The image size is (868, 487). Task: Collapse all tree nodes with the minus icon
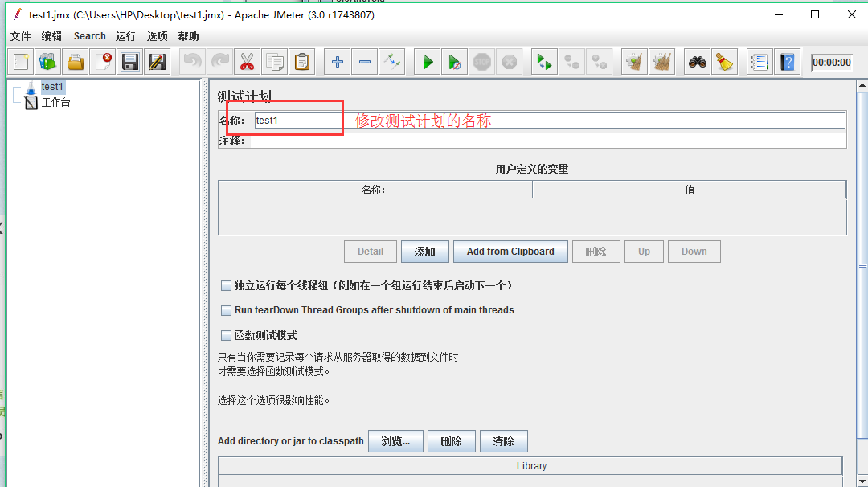click(x=364, y=61)
